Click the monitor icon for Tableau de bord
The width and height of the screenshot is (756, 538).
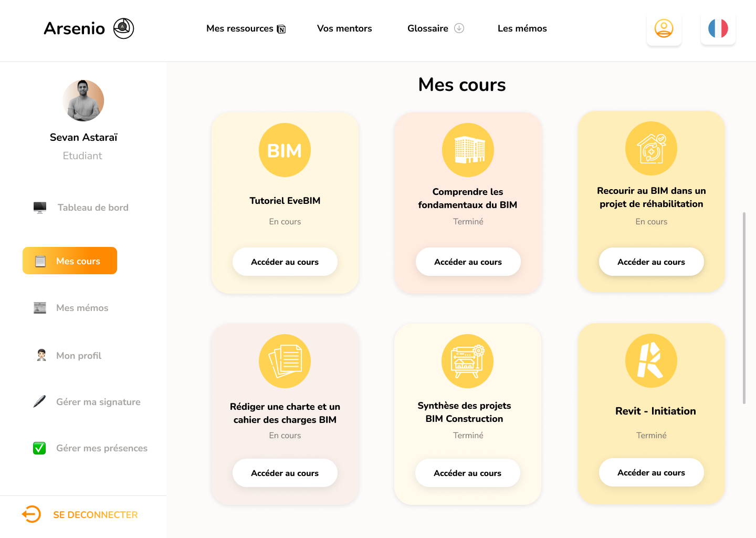coord(40,208)
